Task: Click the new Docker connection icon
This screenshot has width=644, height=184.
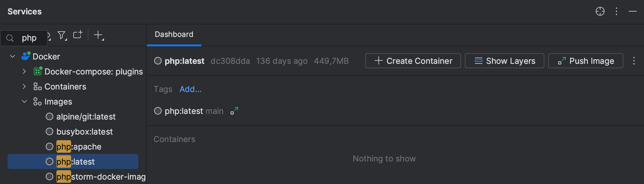Action: [77, 35]
